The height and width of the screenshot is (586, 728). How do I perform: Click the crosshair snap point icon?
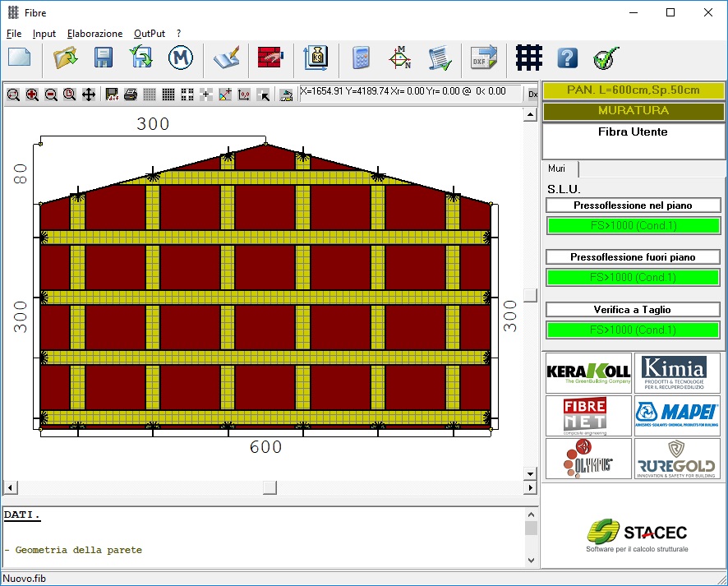[x=205, y=95]
